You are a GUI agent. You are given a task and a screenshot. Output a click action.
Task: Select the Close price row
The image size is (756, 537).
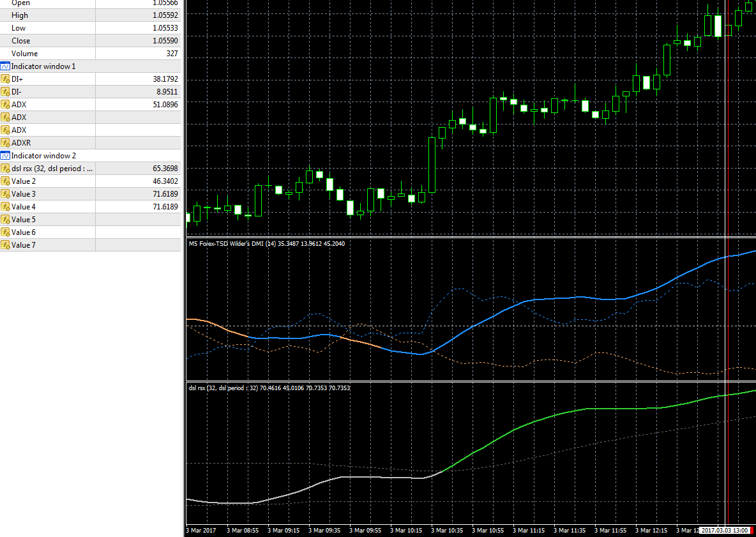click(x=20, y=41)
